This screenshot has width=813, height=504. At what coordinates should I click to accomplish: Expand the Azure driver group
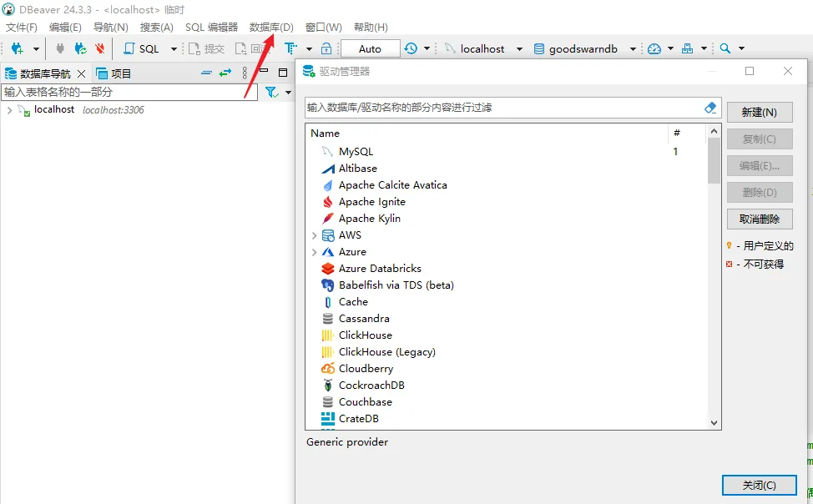point(314,252)
